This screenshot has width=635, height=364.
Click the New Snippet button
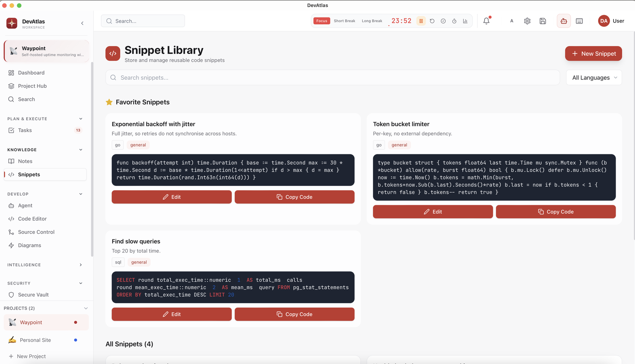tap(593, 54)
